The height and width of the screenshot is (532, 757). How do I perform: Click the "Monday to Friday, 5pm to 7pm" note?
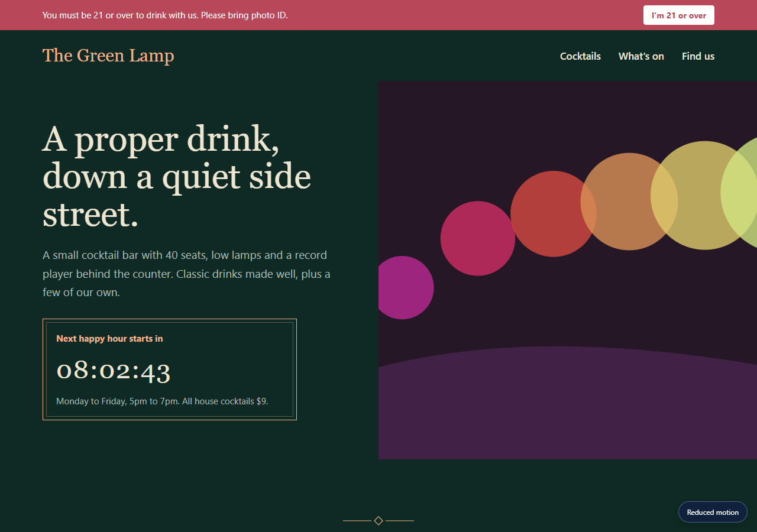coord(162,401)
